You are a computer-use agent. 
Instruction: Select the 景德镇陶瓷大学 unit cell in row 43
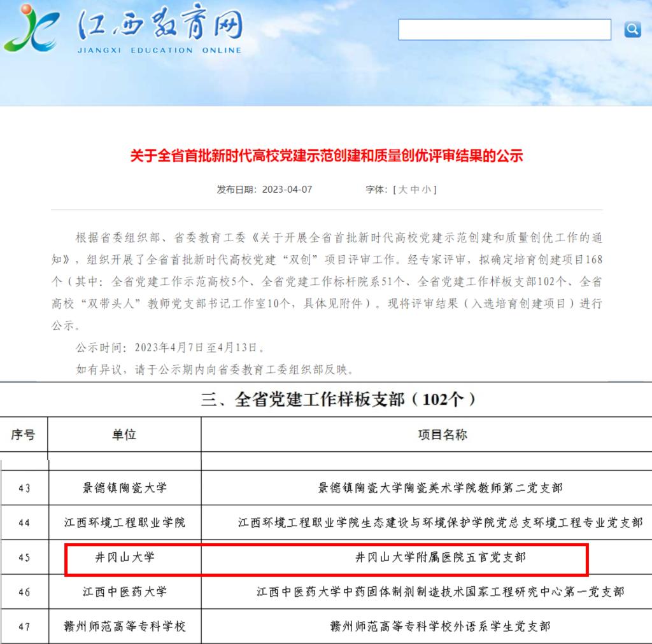[x=124, y=488]
